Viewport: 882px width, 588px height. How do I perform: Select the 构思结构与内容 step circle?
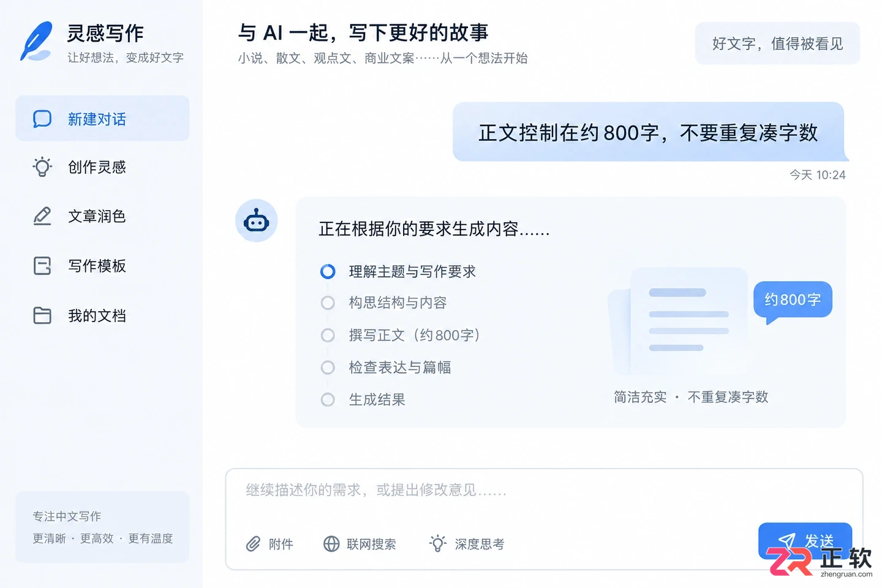tap(328, 303)
